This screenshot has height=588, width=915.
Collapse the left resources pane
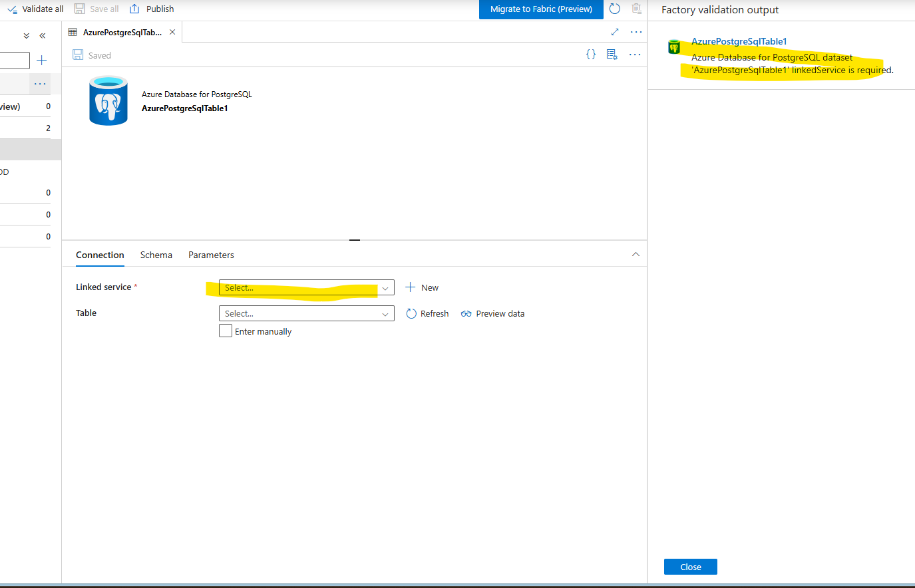click(43, 36)
